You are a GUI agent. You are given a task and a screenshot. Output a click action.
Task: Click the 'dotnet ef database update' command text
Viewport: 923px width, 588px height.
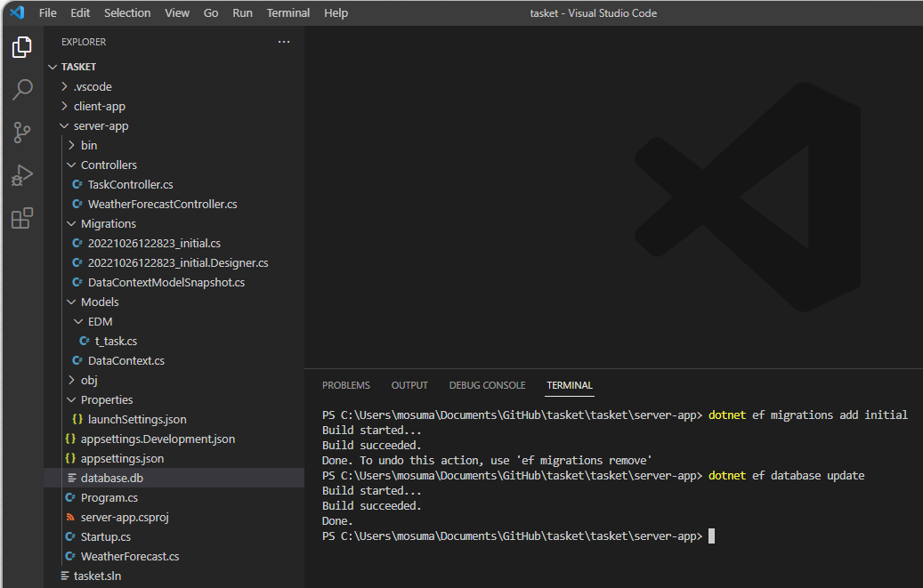[x=787, y=476]
